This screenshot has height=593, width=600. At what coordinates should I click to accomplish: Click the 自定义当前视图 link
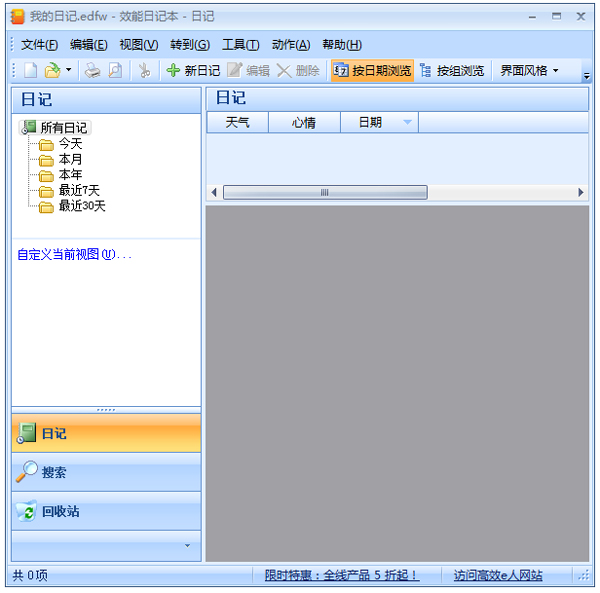pos(75,254)
